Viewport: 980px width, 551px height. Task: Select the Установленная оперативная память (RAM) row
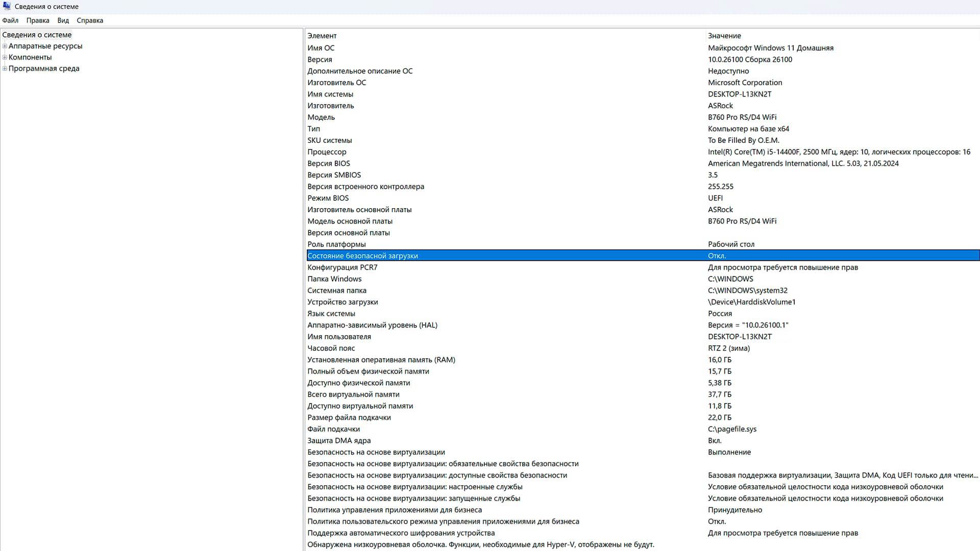381,360
